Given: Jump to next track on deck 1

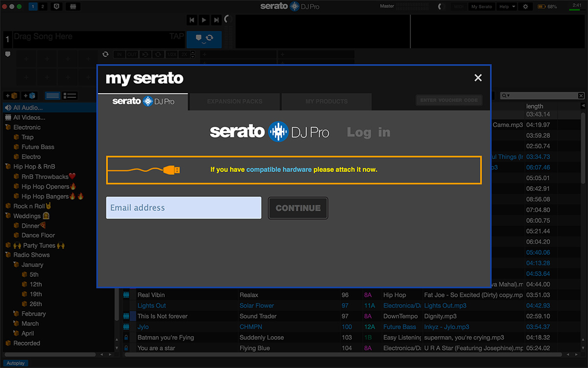Looking at the screenshot, I should [216, 20].
